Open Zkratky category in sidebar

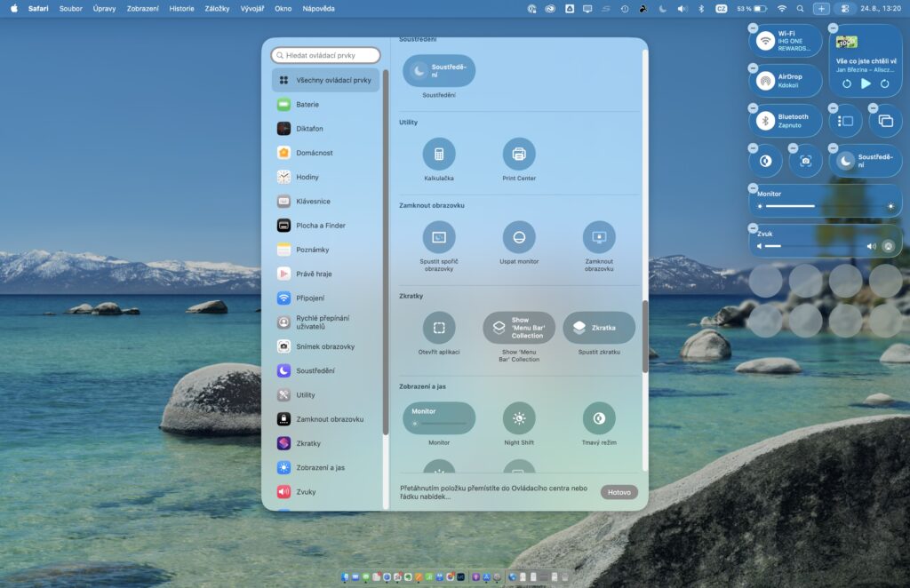[x=325, y=443]
